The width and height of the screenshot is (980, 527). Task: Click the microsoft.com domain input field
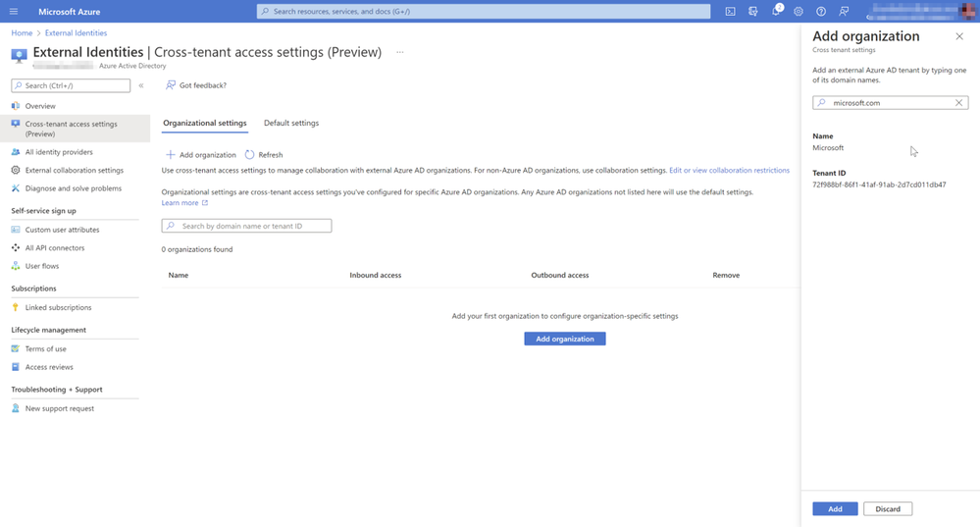890,102
